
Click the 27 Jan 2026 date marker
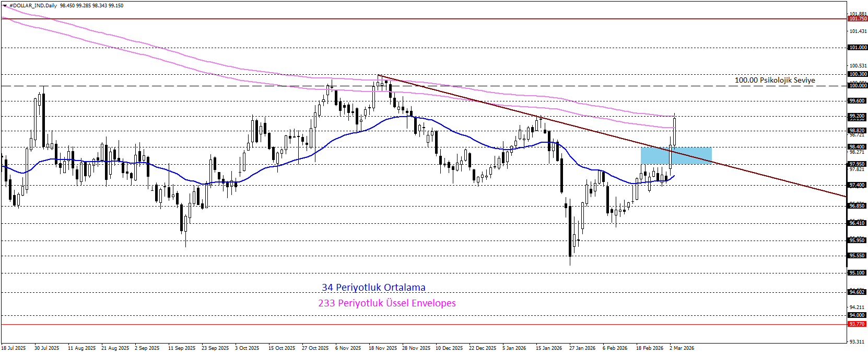point(582,348)
